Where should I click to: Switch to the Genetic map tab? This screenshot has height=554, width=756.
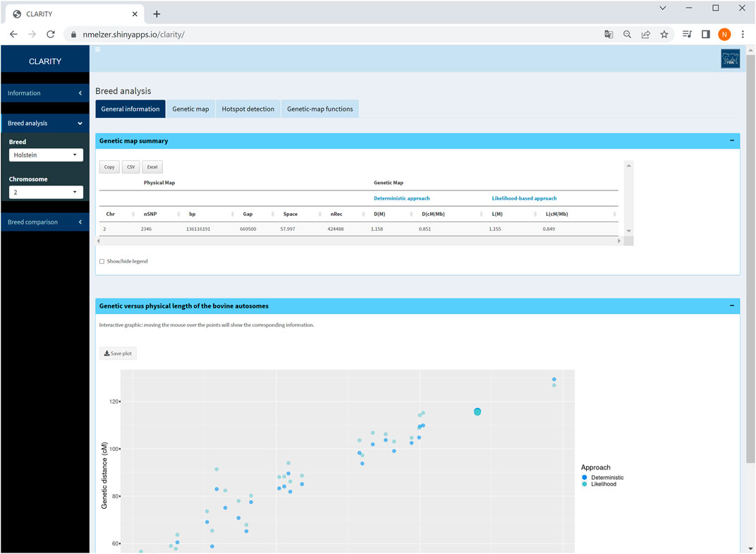(x=190, y=109)
